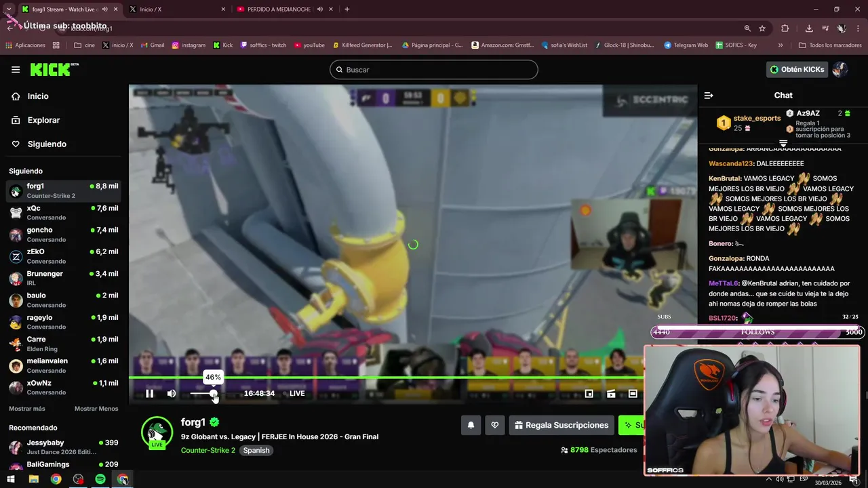
Task: Pause the forg1 live stream
Action: coord(150,393)
